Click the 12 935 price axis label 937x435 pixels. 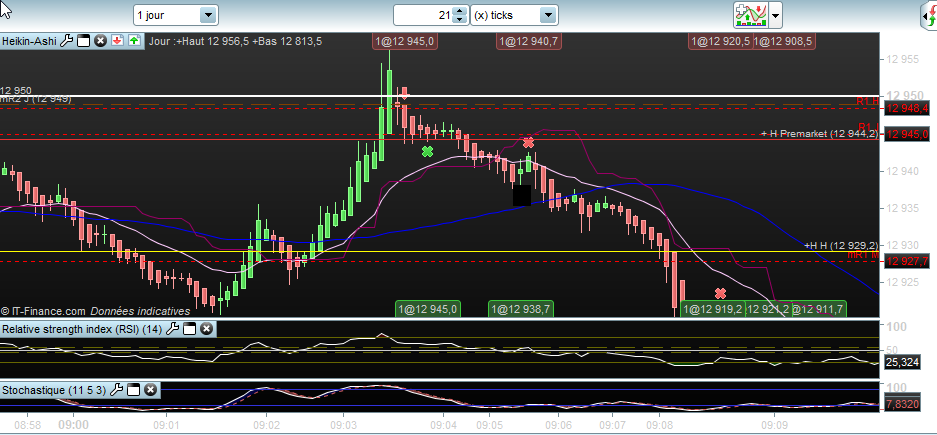(903, 208)
